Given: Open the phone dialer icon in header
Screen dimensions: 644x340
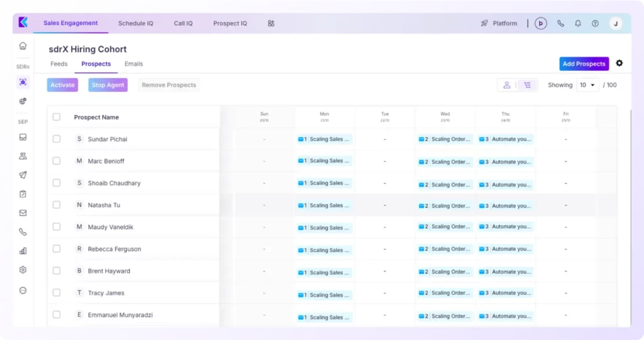Looking at the screenshot, I should (560, 23).
